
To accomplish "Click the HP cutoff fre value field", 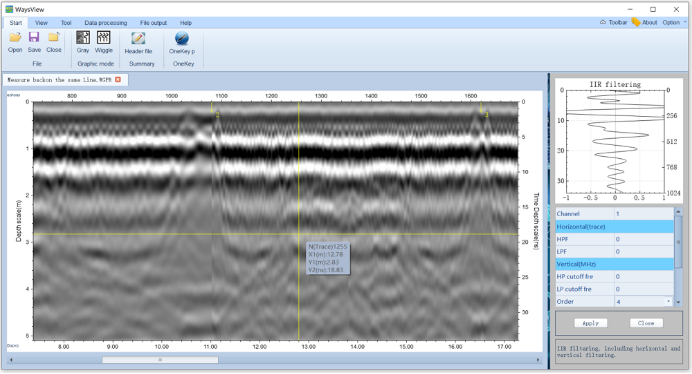I will (643, 276).
